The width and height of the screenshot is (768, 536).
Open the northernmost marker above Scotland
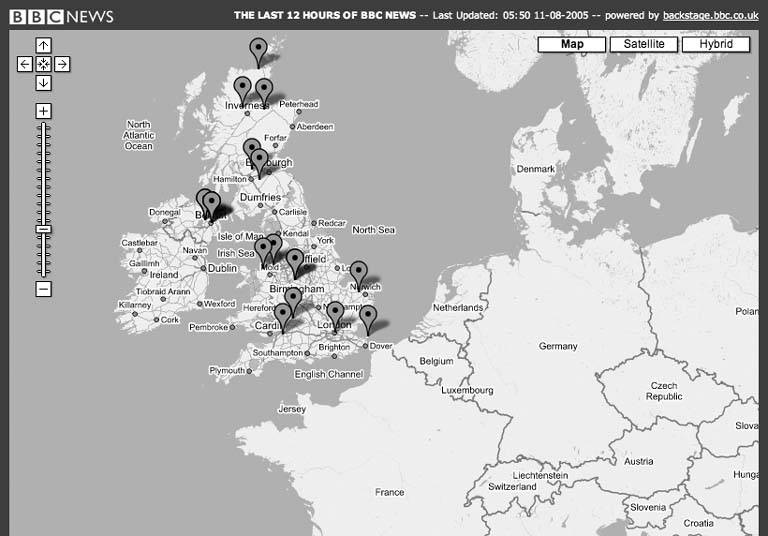tap(258, 50)
